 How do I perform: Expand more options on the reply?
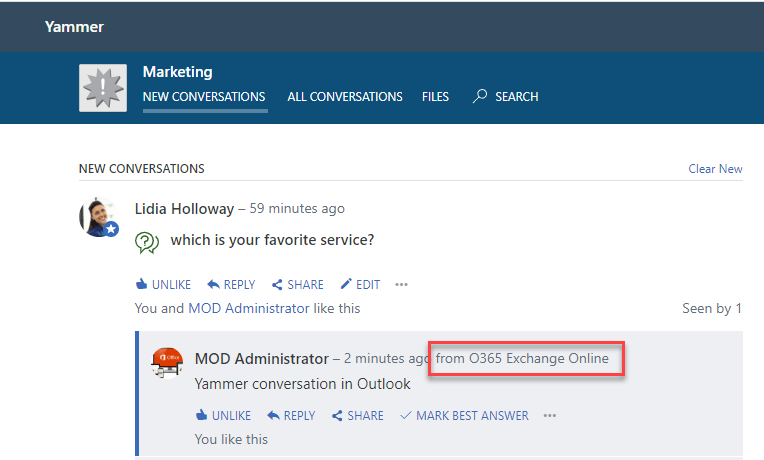pyautogui.click(x=550, y=416)
